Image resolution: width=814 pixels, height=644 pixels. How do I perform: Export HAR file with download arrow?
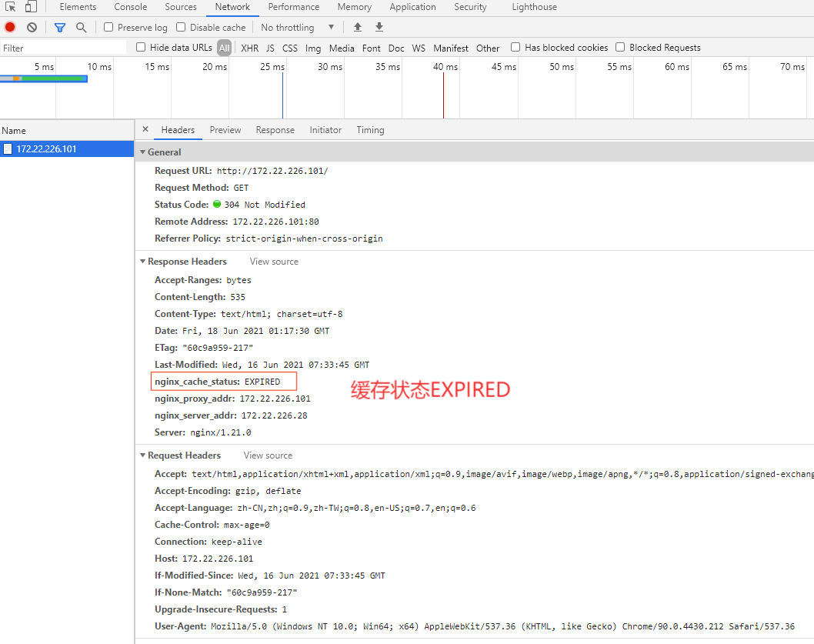click(379, 27)
